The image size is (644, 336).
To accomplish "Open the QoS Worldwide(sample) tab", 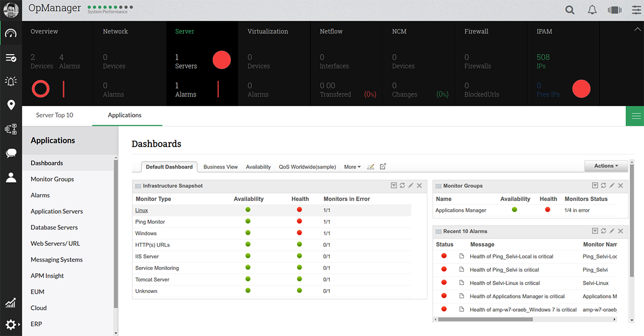I will [x=308, y=167].
